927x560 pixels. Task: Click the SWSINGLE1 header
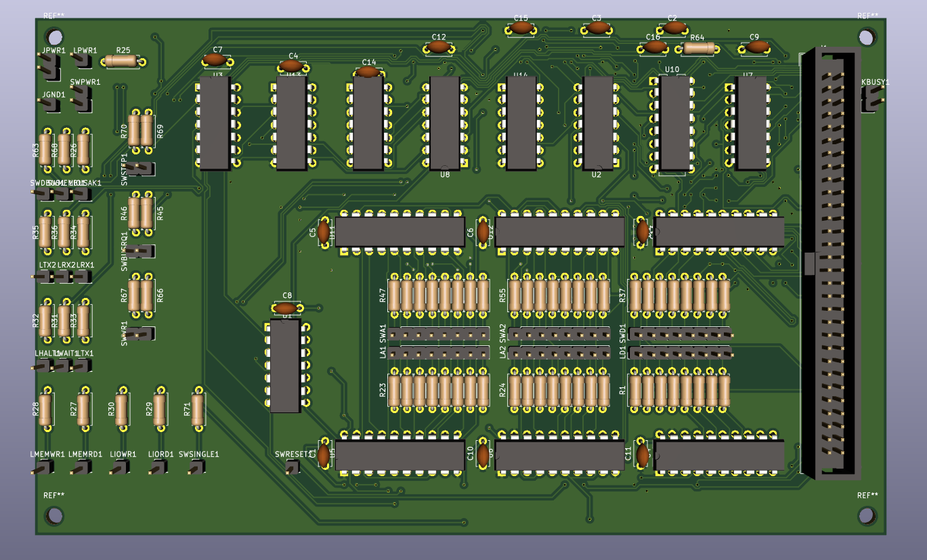tap(197, 467)
